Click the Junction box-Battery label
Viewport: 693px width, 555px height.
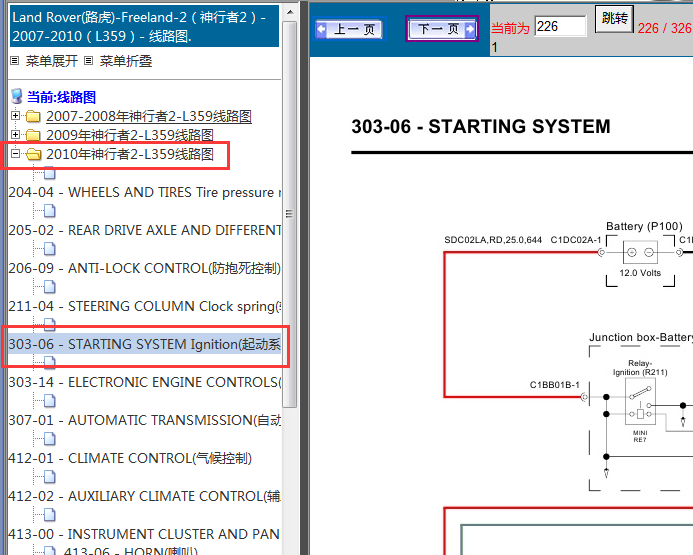641,338
